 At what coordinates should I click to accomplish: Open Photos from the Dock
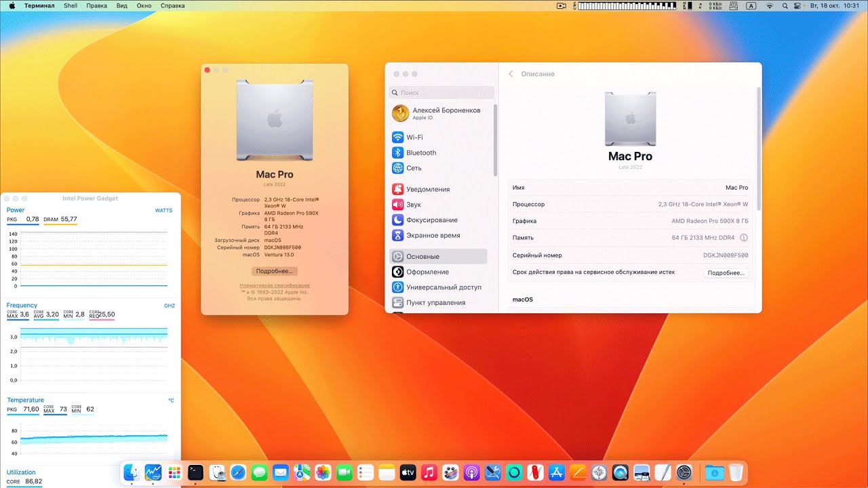pos(323,472)
